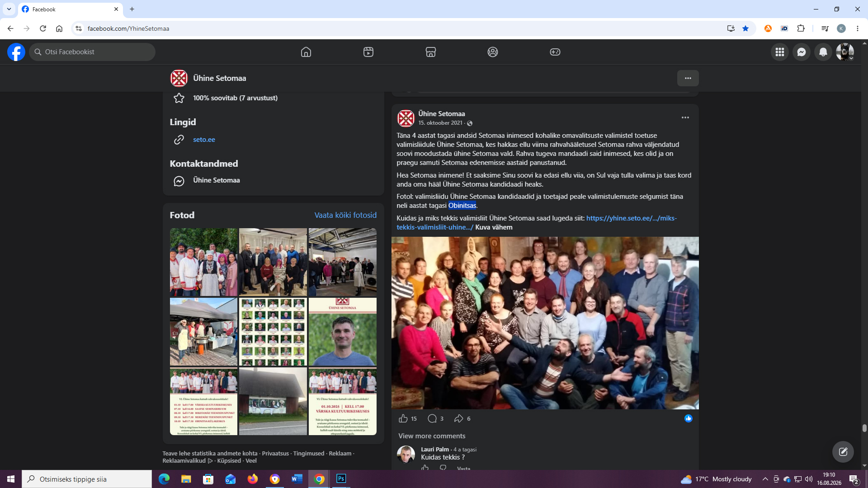Open comments on the post
The width and height of the screenshot is (868, 488).
pos(433,418)
